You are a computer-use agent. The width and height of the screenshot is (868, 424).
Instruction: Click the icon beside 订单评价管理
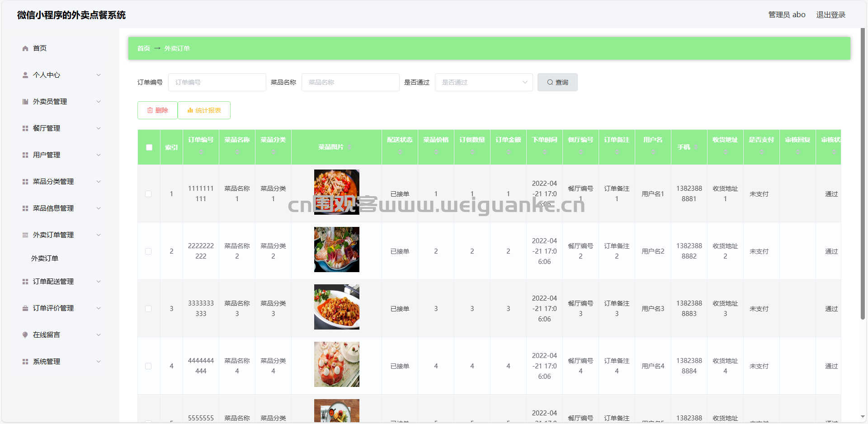pyautogui.click(x=25, y=308)
